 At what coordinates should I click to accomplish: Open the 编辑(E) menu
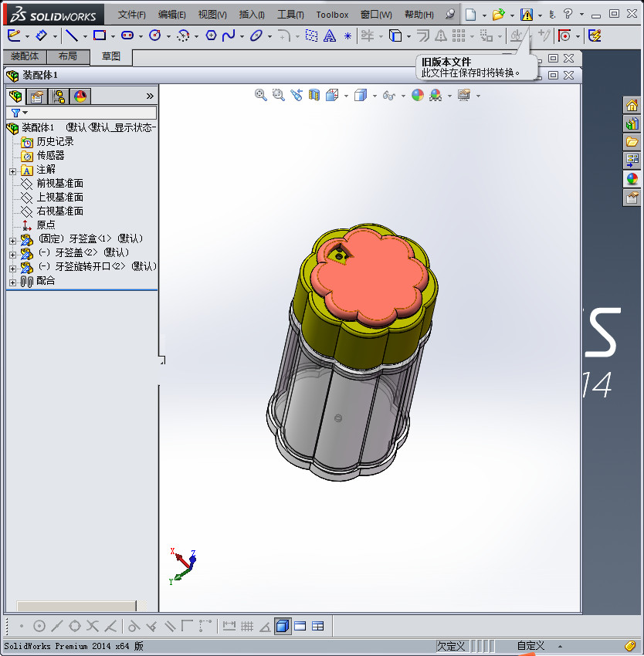coord(172,15)
